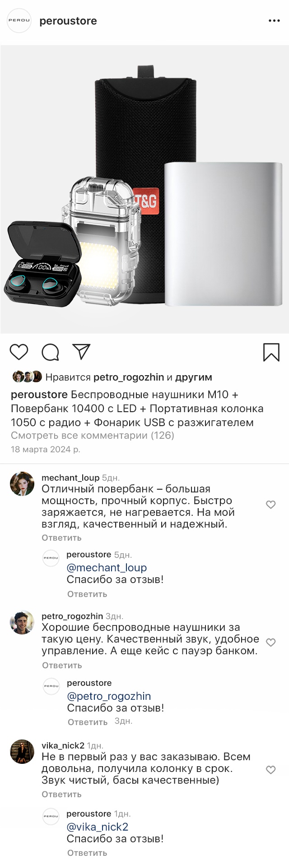Screen dimensions: 289x868
Task: Open mechant_loup's profile avatar
Action: tap(22, 484)
